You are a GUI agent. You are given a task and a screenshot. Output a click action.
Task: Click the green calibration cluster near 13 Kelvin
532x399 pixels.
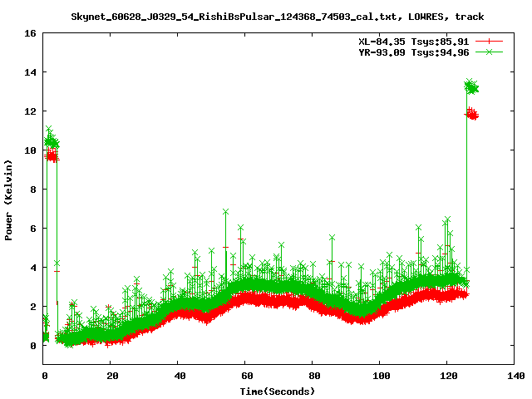tap(471, 87)
